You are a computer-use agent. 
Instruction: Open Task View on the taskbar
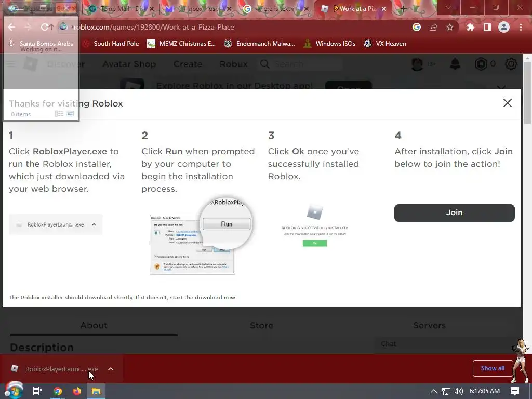click(x=37, y=391)
